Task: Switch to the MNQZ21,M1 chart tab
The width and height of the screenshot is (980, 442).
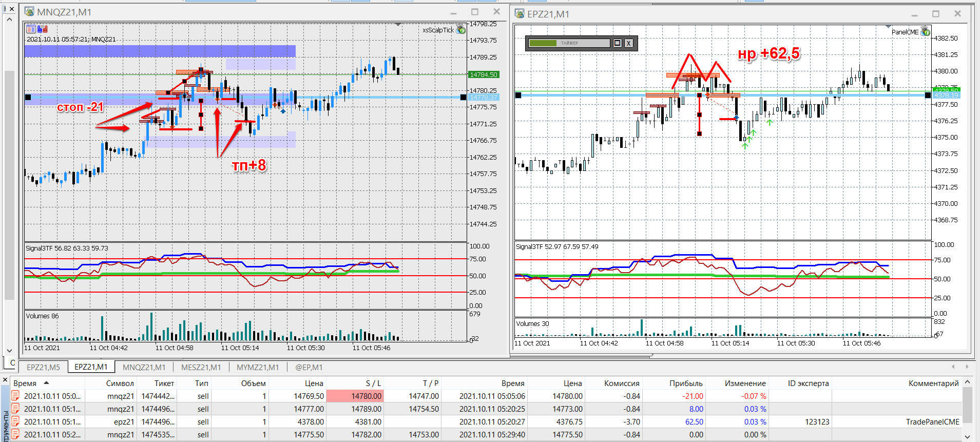Action: (x=144, y=367)
